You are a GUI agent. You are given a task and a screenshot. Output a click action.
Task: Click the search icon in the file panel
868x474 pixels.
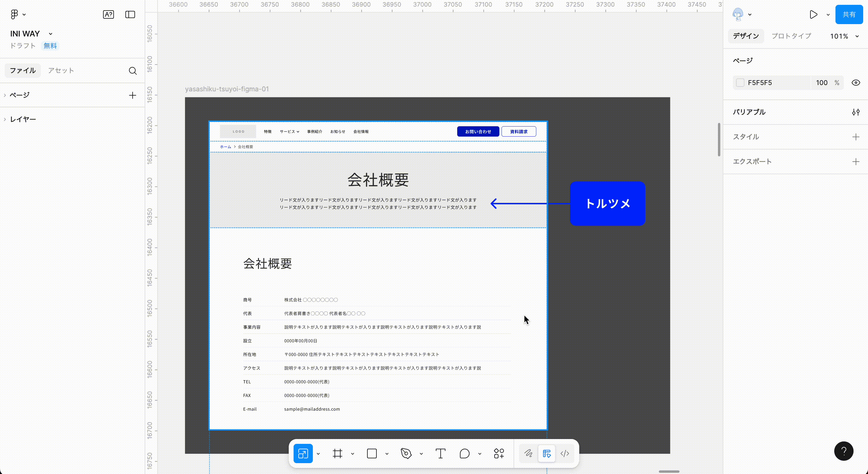133,71
